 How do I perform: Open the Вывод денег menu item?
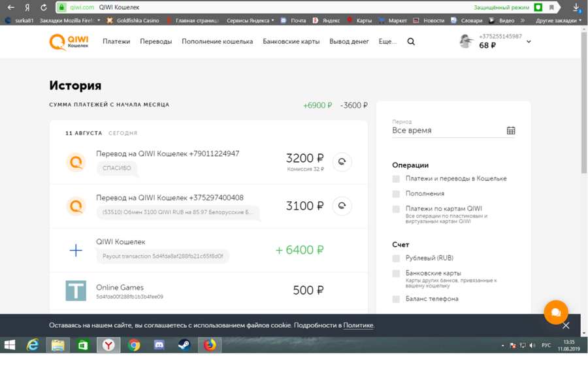click(x=349, y=42)
